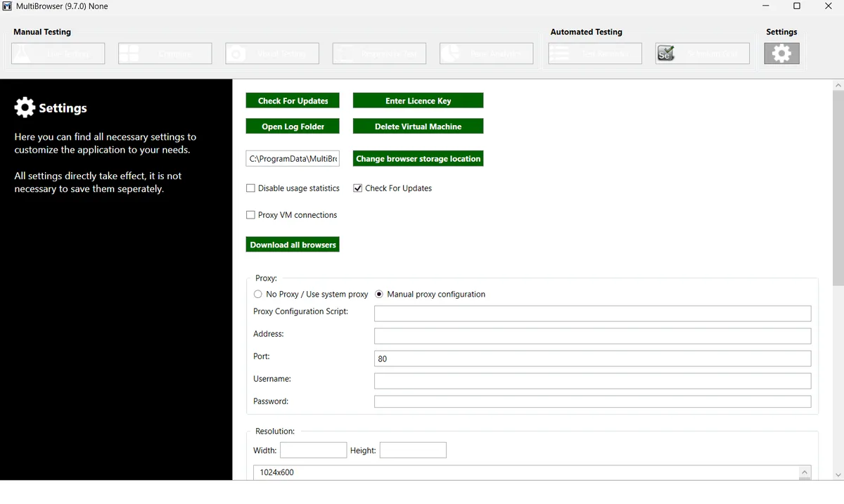
Task: Click the Settings gear button in toolbar
Action: tap(781, 53)
